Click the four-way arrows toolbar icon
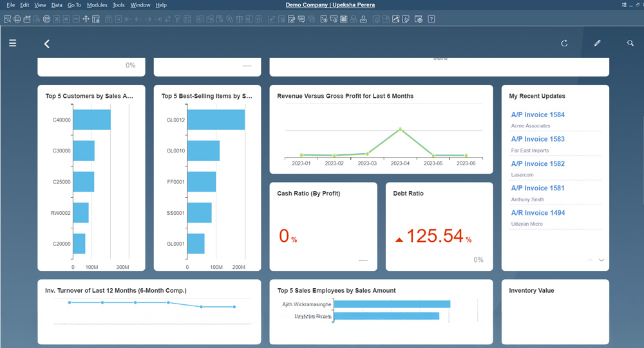 tap(86, 19)
